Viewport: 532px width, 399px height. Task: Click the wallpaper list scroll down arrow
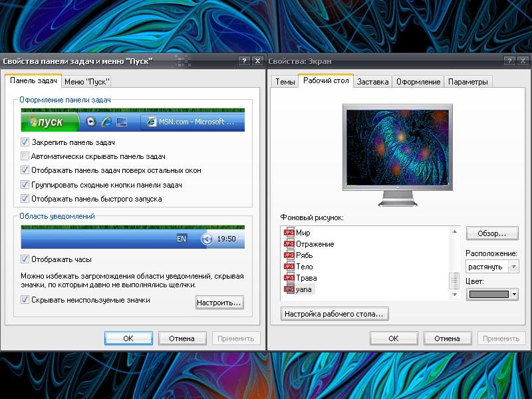pyautogui.click(x=454, y=295)
